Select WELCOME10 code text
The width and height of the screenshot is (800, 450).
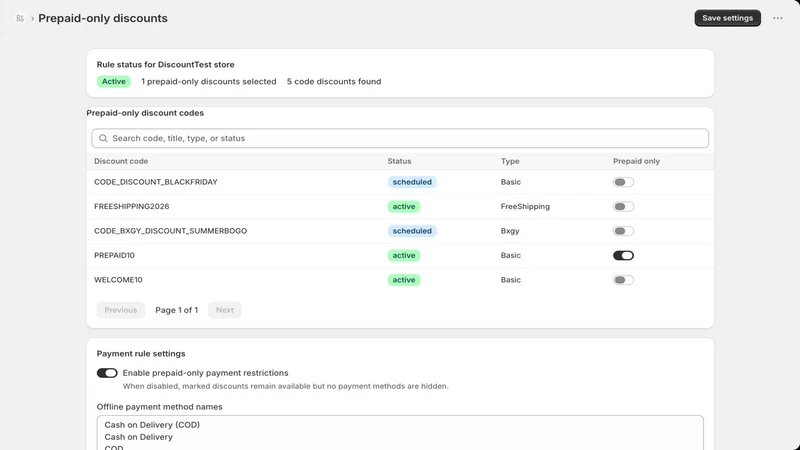coord(118,280)
